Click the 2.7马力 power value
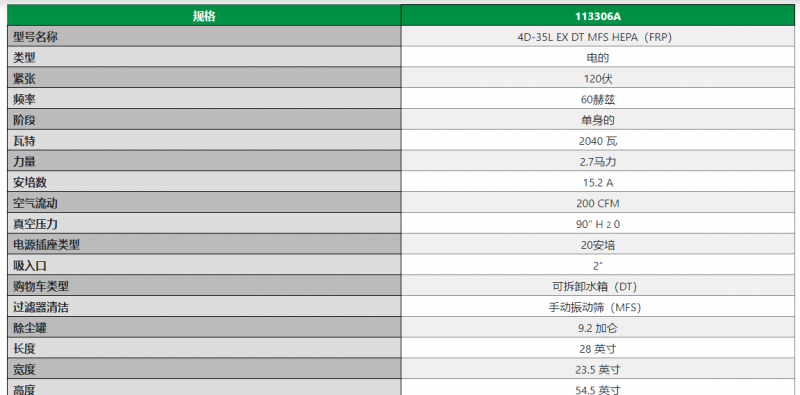 [x=598, y=162]
